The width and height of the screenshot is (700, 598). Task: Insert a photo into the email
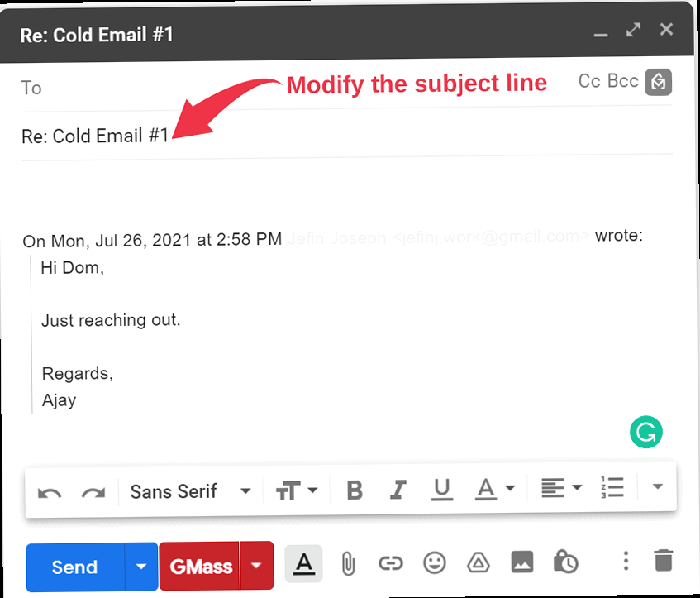pos(521,564)
